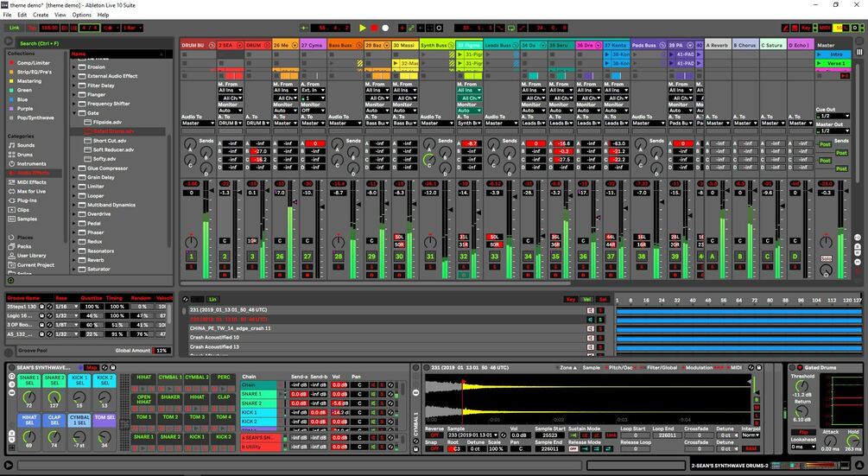Open the Edit menu
The height and width of the screenshot is (476, 868).
pos(22,15)
